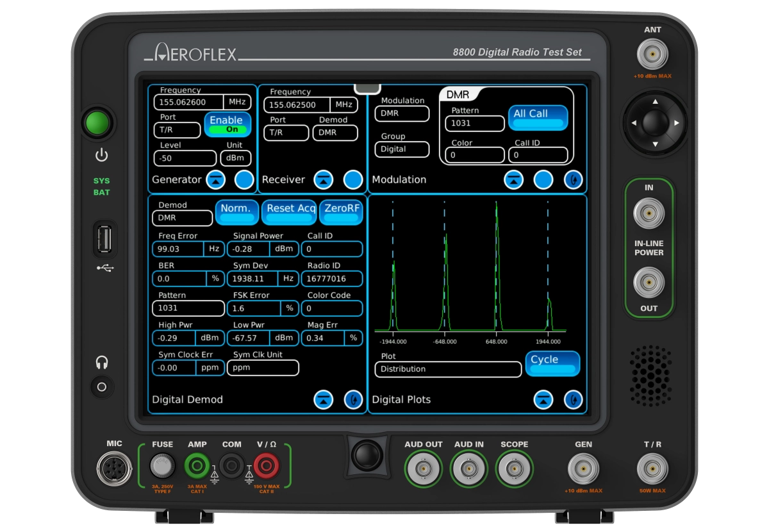Click the down arrow on the navigation pad
Viewport: 769px width, 532px height.
coord(655,145)
